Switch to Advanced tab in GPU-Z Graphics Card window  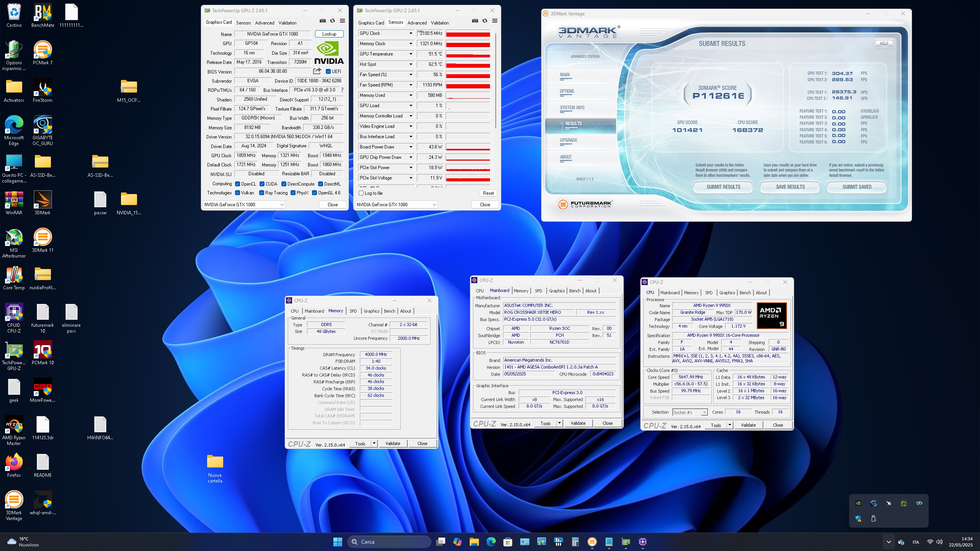(265, 23)
